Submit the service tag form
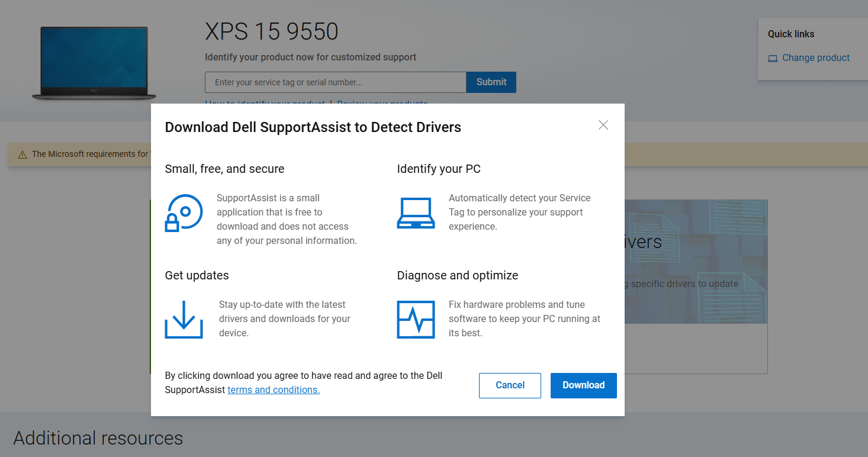The image size is (868, 457). (x=491, y=82)
